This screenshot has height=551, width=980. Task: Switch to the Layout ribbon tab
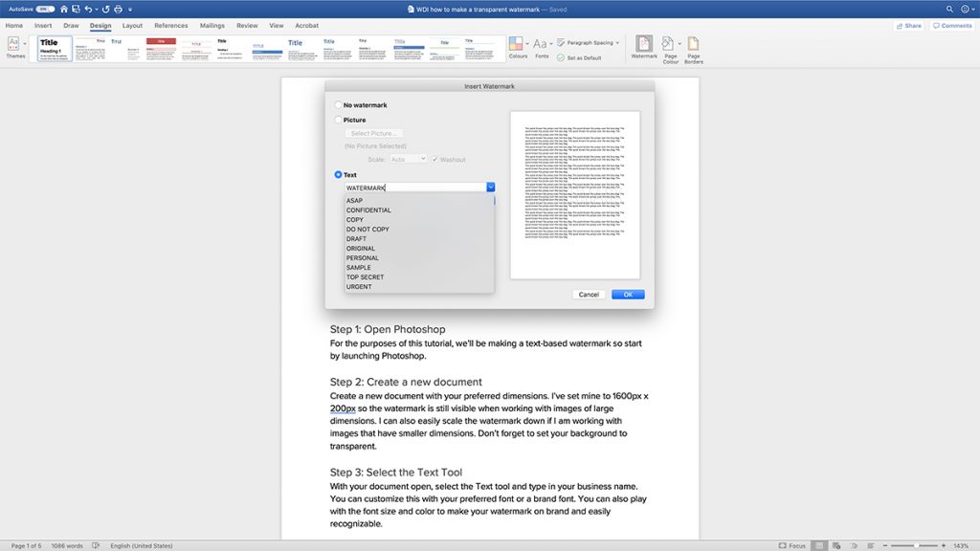132,26
